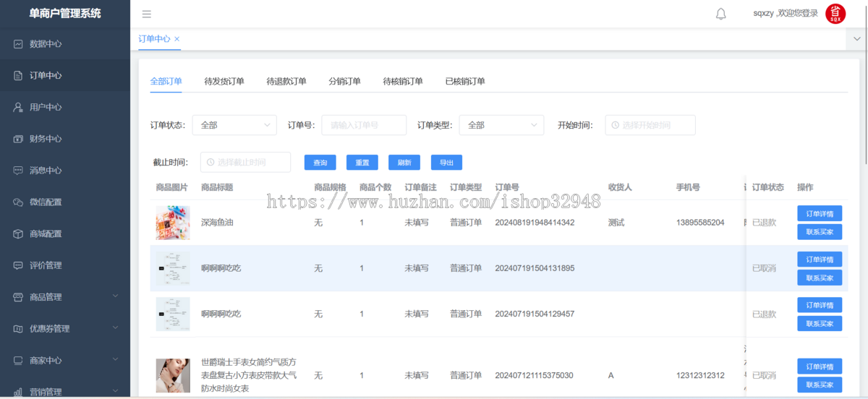868x399 pixels.
Task: Click the 优惠券管理 tag icon
Action: (x=18, y=328)
